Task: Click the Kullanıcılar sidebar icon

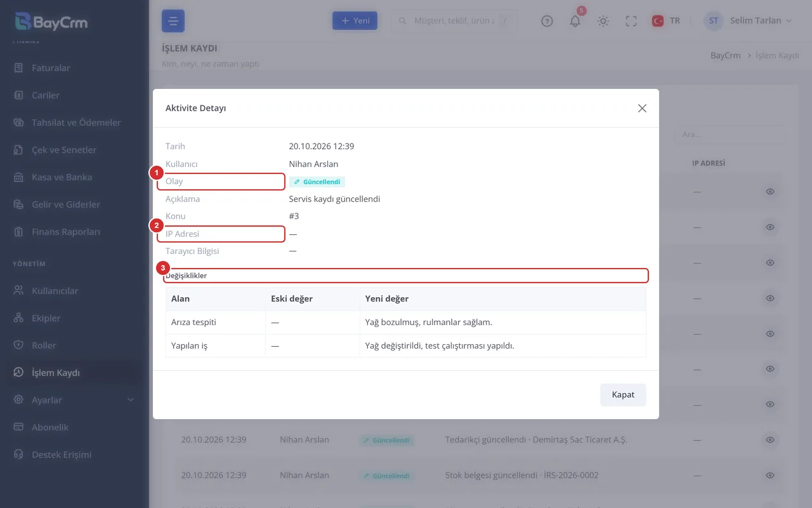Action: point(19,291)
